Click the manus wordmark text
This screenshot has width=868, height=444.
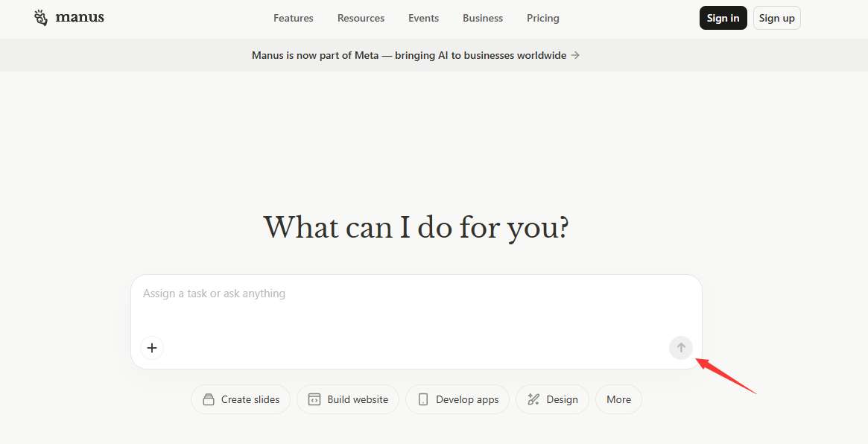[x=80, y=18]
